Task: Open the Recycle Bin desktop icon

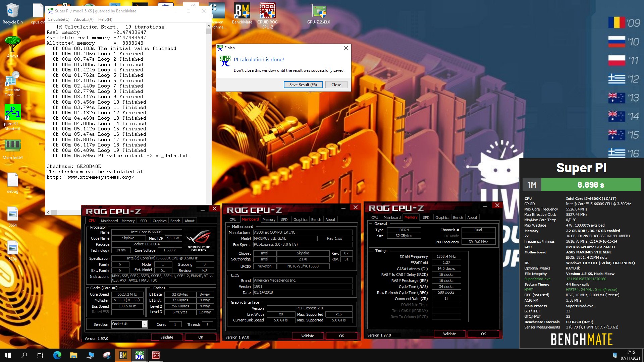Action: tap(12, 13)
